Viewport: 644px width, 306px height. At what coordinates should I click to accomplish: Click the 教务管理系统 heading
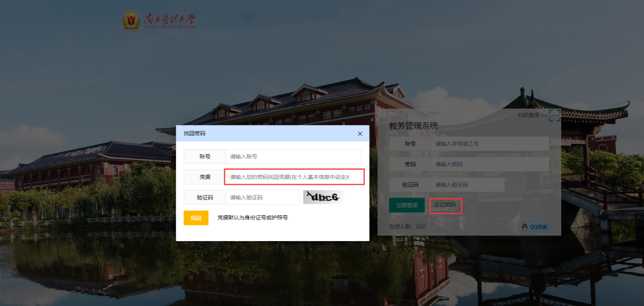click(x=413, y=126)
